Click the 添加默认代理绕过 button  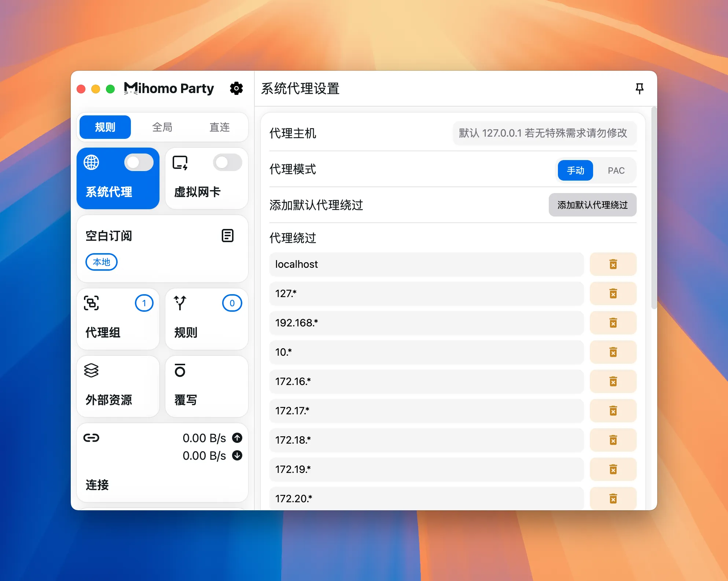pos(592,205)
